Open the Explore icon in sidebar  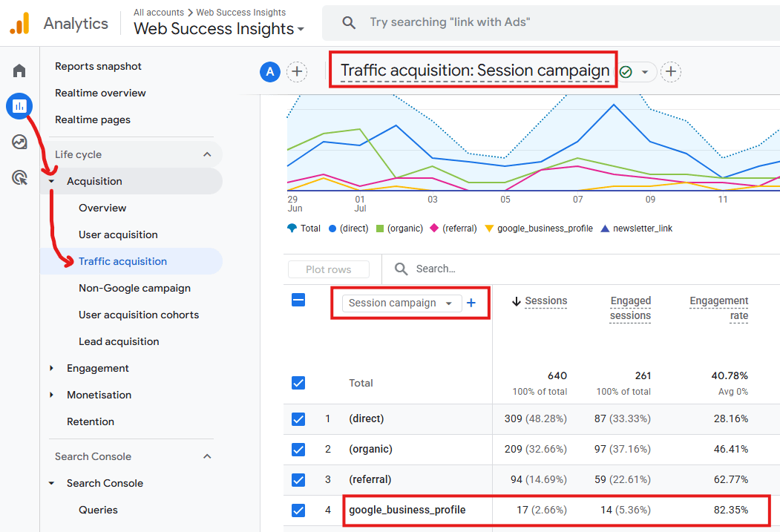point(19,142)
